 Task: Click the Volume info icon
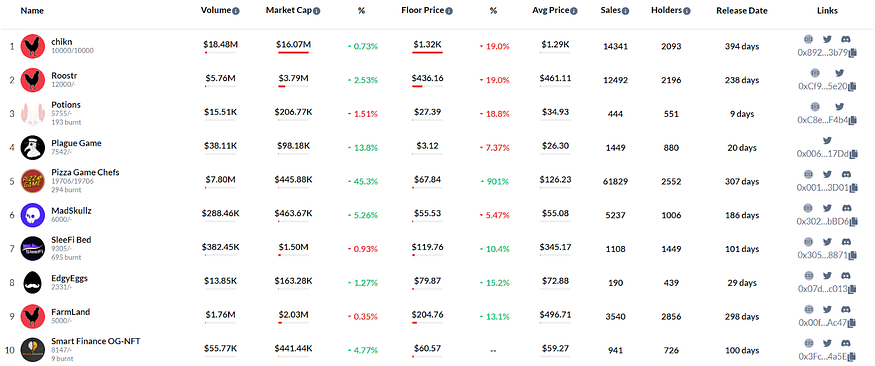[236, 11]
